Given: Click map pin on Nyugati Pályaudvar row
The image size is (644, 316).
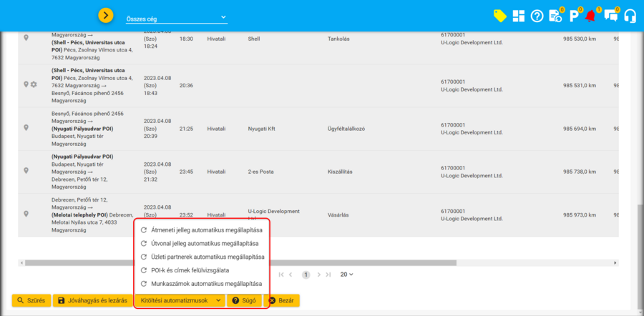Looking at the screenshot, I should click(26, 171).
